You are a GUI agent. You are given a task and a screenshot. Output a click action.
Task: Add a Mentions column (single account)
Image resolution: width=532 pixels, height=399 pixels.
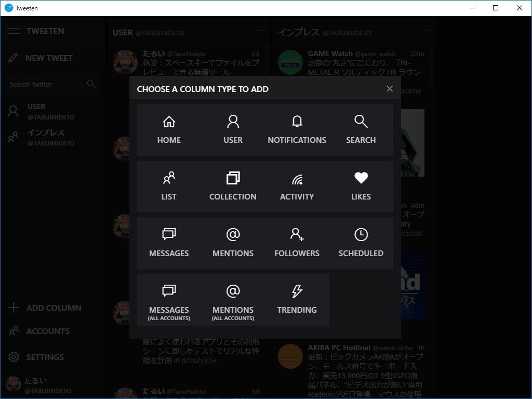pos(233,244)
